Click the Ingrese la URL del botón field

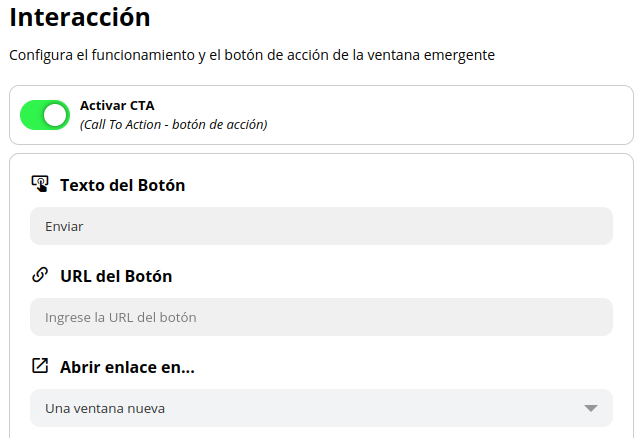tap(320, 317)
